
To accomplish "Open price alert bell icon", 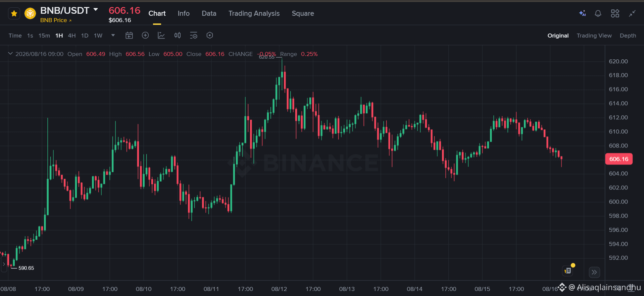I will (598, 13).
